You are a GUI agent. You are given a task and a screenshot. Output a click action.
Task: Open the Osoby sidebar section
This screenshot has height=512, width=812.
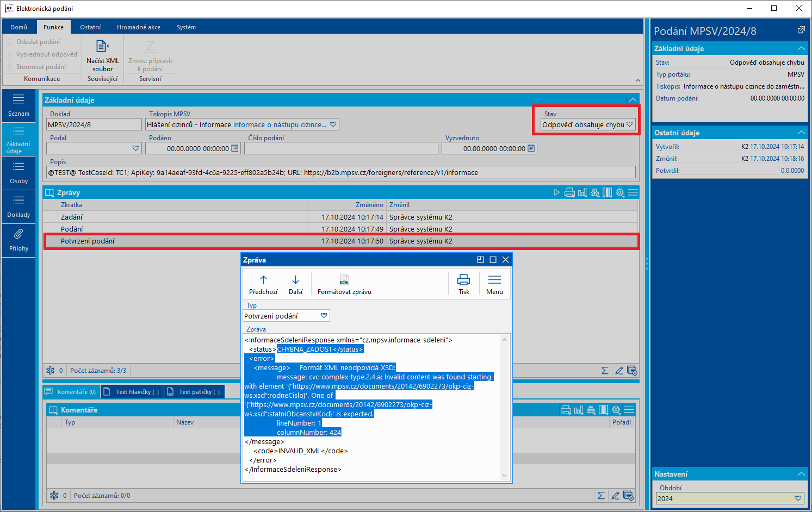[18, 173]
